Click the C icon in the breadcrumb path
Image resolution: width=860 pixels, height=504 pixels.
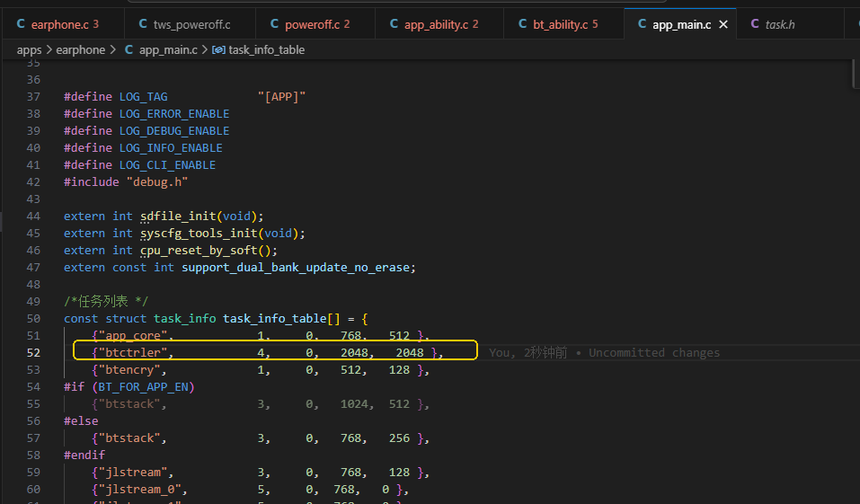pos(129,49)
